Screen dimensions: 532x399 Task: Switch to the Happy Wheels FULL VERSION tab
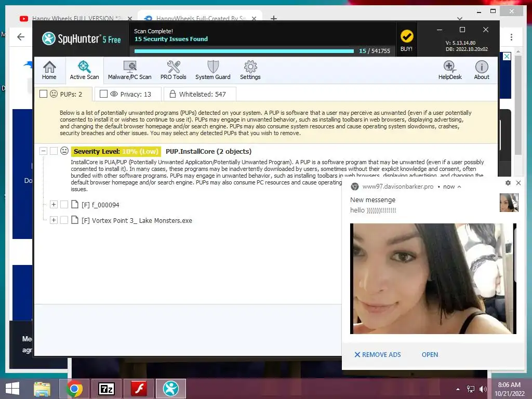[x=72, y=18]
